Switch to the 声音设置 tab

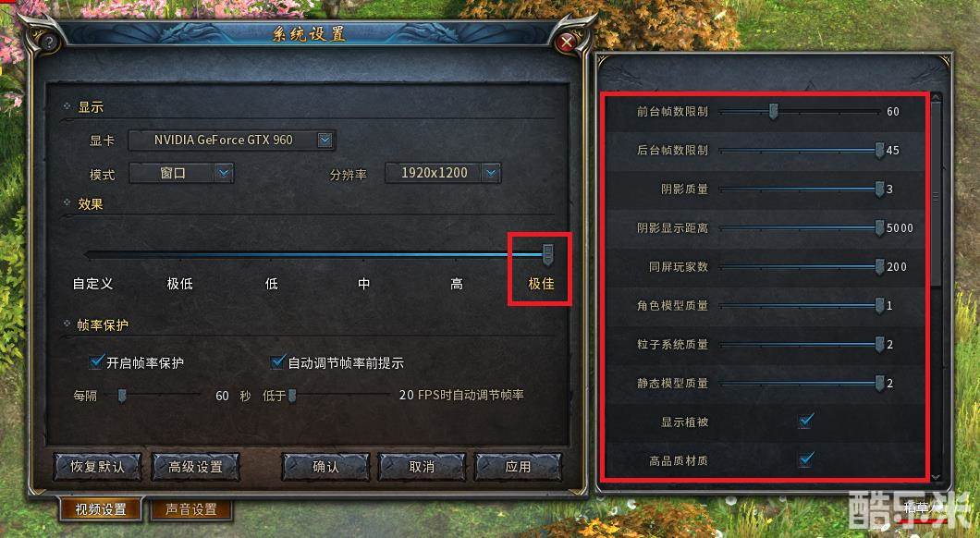point(191,509)
